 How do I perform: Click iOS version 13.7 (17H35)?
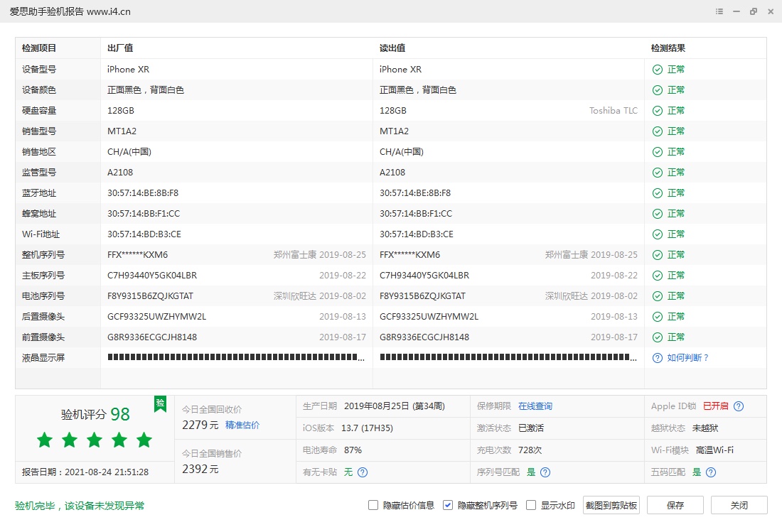(x=367, y=428)
